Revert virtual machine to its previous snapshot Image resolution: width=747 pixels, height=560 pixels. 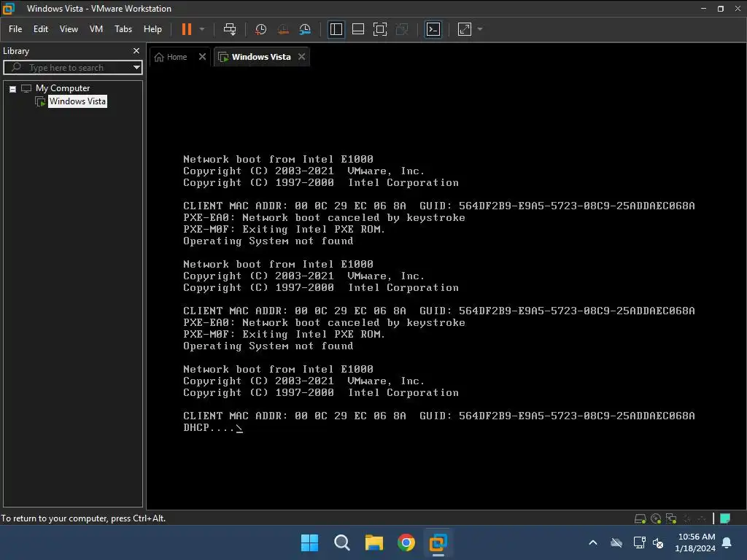click(x=283, y=29)
